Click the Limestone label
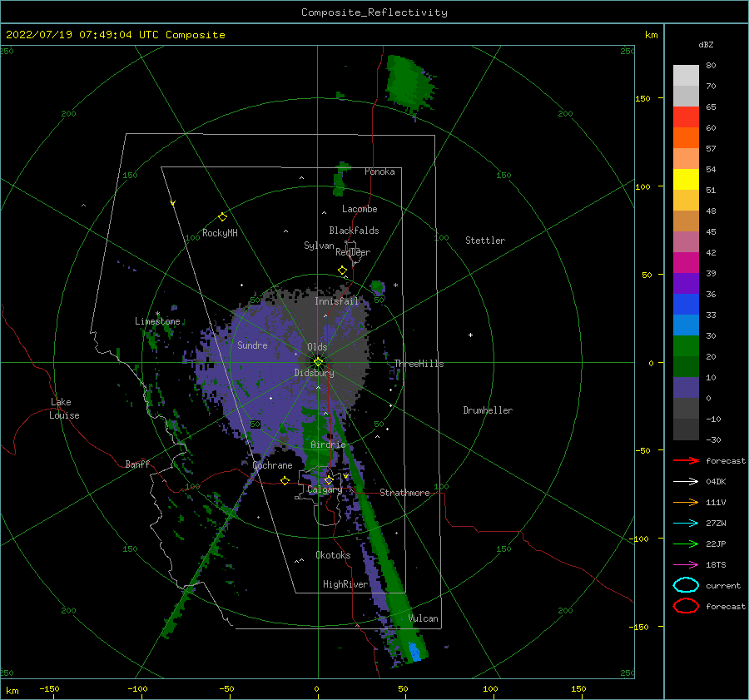The image size is (749, 700). point(157,321)
